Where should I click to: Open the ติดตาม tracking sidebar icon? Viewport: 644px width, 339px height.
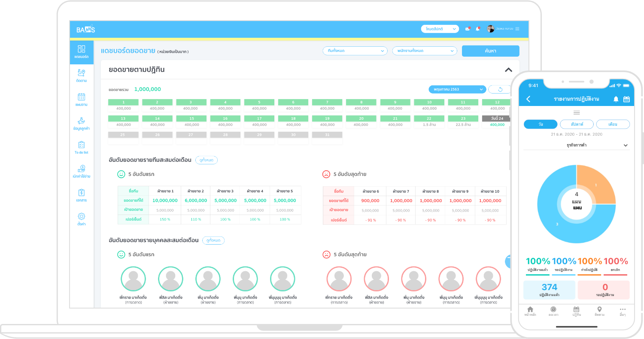click(82, 76)
